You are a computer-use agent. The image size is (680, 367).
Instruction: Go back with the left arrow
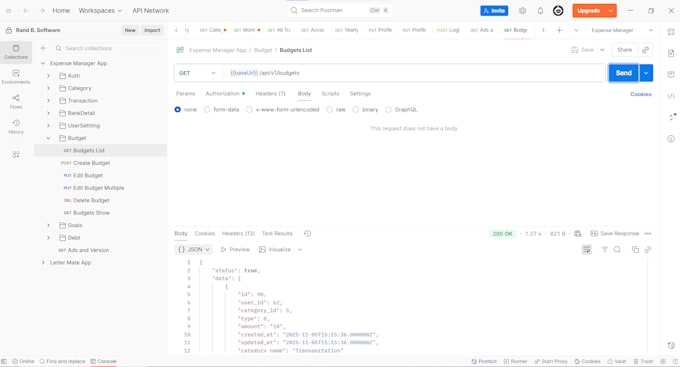pyautogui.click(x=26, y=10)
